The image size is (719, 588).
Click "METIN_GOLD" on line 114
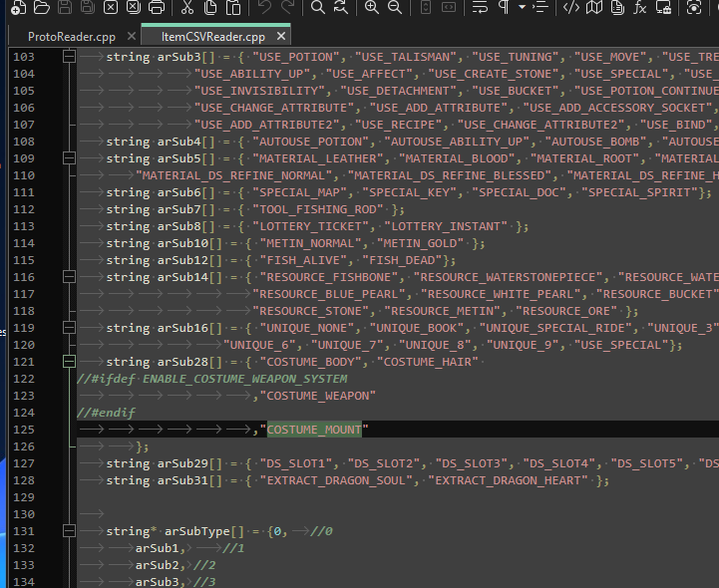(421, 243)
